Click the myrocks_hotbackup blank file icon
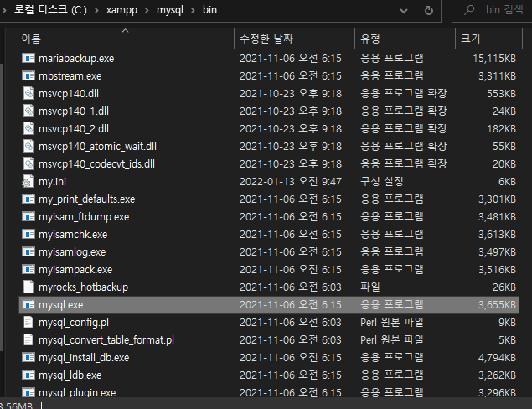This screenshot has width=532, height=409. (28, 287)
